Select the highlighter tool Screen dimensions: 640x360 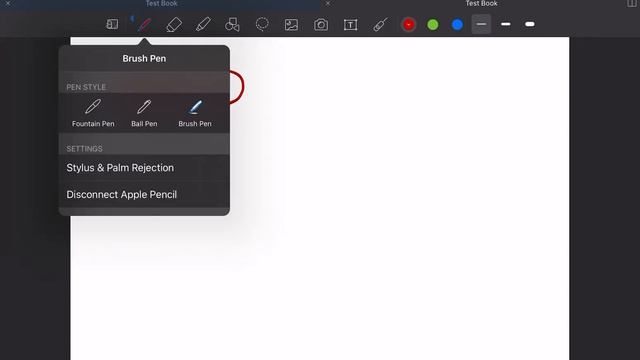point(203,24)
